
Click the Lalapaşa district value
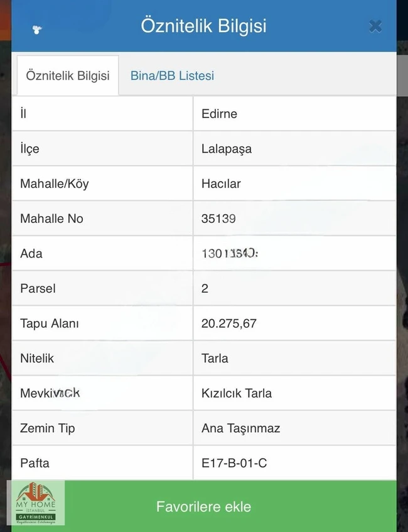(227, 149)
